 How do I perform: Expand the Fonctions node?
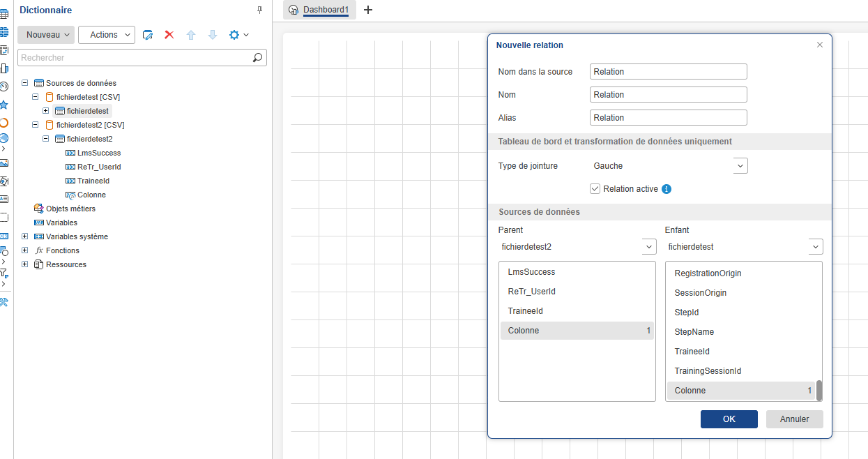click(x=25, y=250)
